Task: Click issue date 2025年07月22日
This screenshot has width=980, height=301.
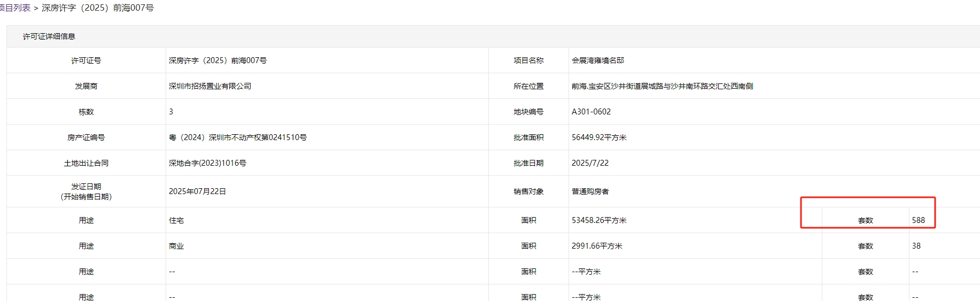Action: point(197,191)
